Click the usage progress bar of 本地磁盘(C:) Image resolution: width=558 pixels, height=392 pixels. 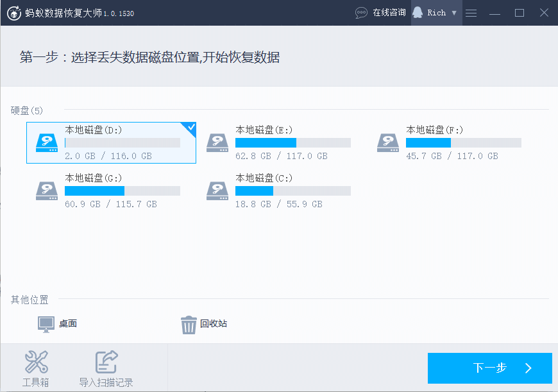pyautogui.click(x=292, y=191)
